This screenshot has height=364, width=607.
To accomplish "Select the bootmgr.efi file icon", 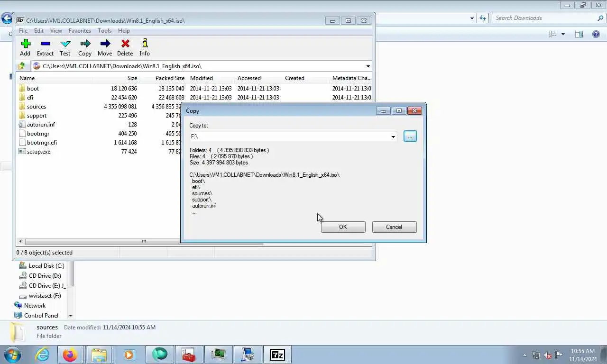I will coord(22,142).
